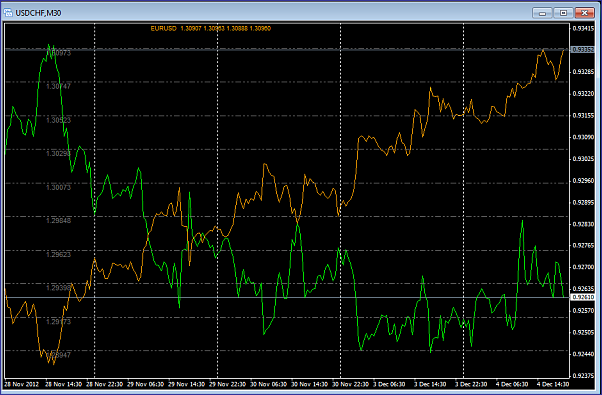Image resolution: width=602 pixels, height=395 pixels.
Task: Click the 3 Dec 22:30 time label
Action: click(471, 384)
